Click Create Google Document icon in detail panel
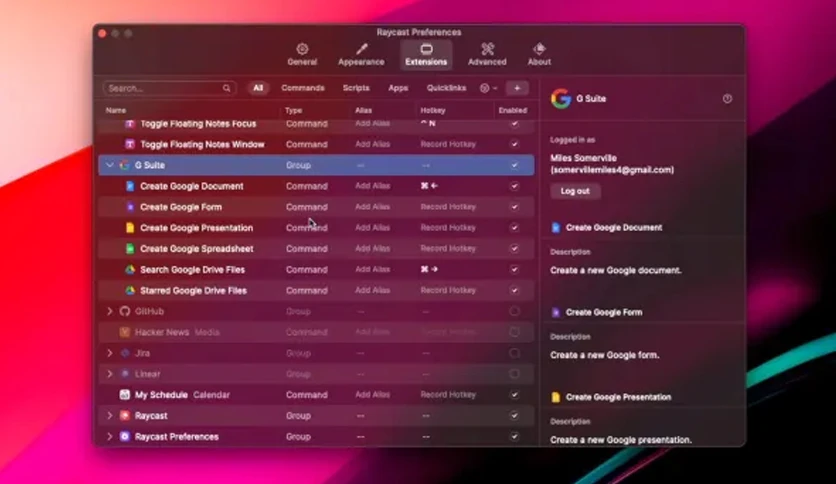This screenshot has width=836, height=484. [x=556, y=228]
